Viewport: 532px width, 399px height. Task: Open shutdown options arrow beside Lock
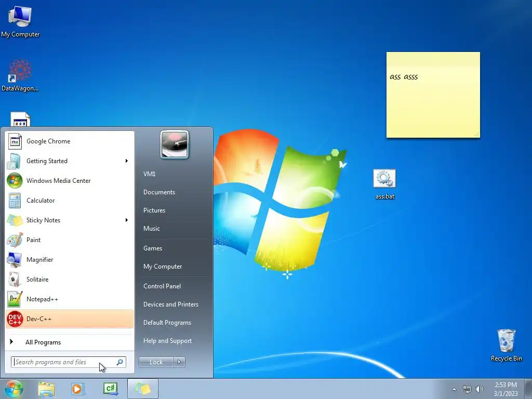[x=179, y=362]
